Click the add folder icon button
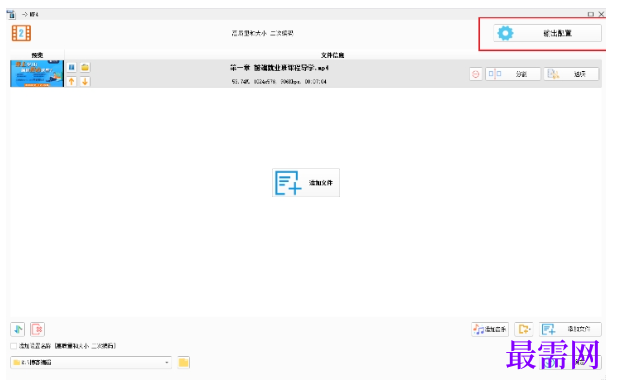Viewport: 618px width, 386px height. (x=524, y=329)
